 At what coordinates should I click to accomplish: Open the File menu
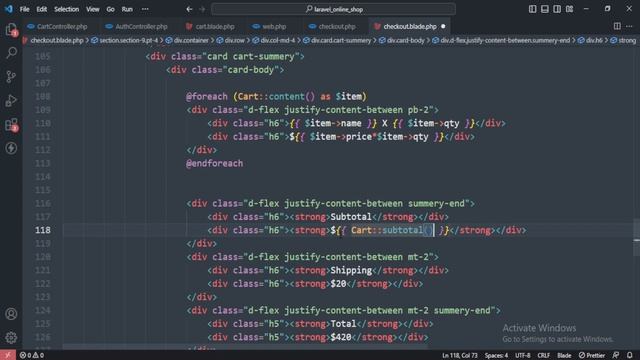point(24,9)
